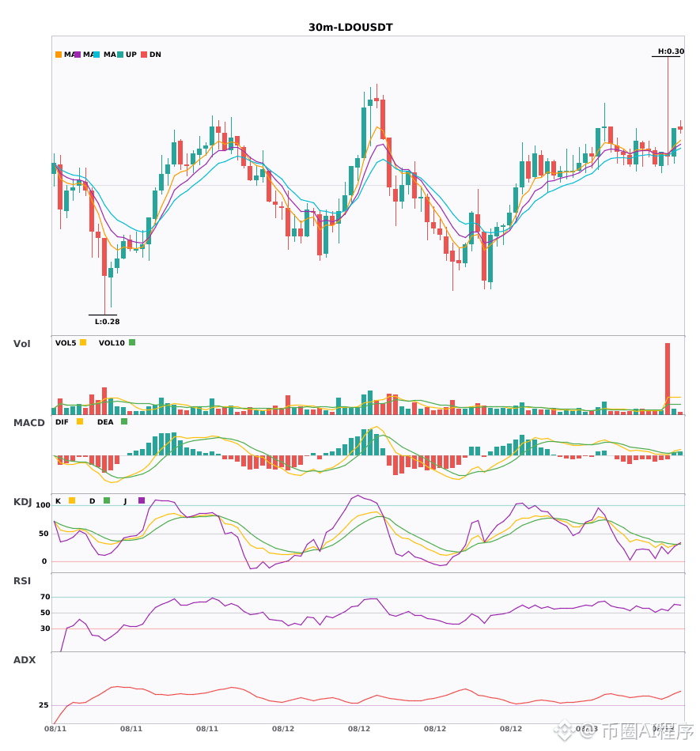The height and width of the screenshot is (751, 700).
Task: Click the L:0.28 low price label
Action: point(108,322)
